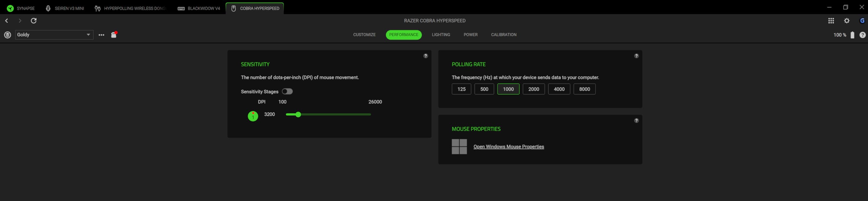This screenshot has width=868, height=201.
Task: Click the green stage 1 indicator
Action: coord(253,116)
